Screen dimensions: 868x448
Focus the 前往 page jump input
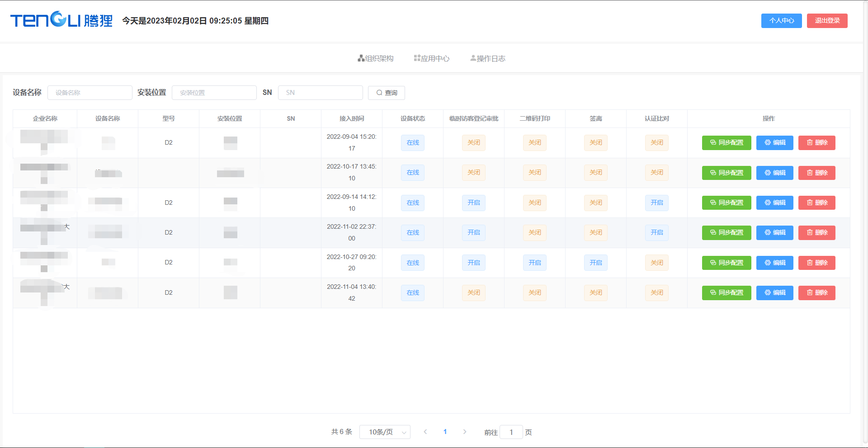[x=511, y=432]
